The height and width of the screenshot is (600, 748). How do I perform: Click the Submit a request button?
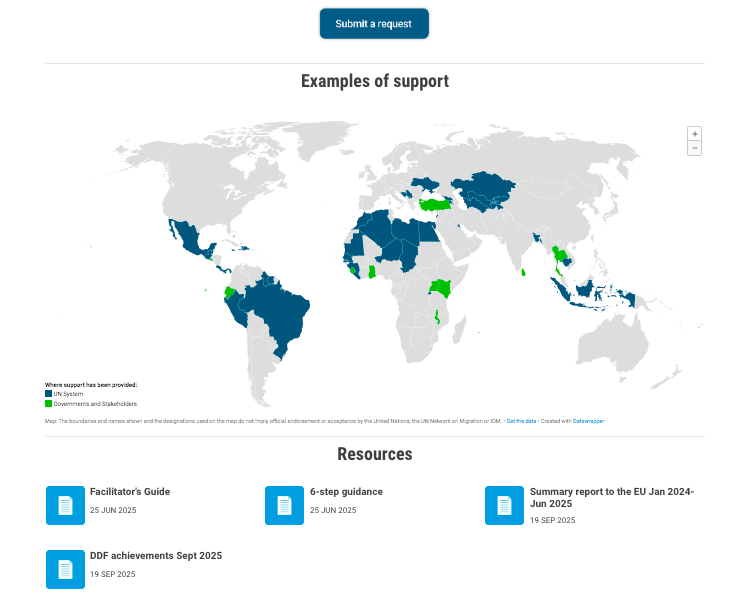[x=374, y=24]
